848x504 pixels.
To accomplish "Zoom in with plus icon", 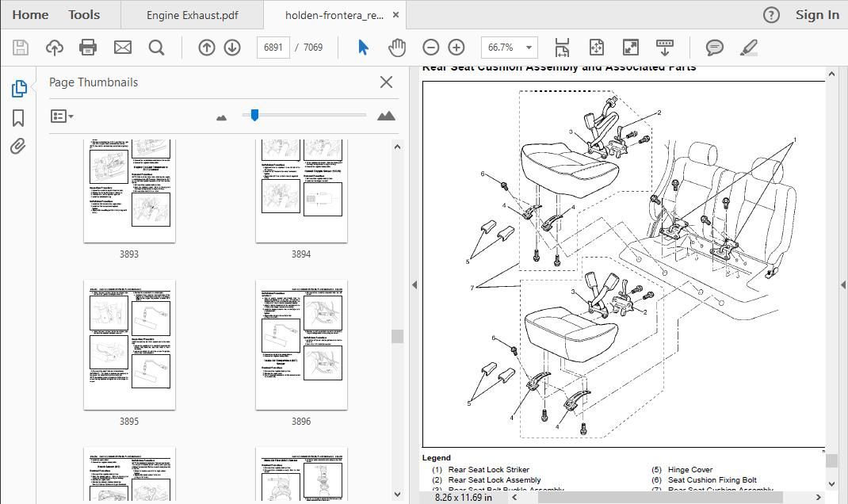I will [x=456, y=48].
